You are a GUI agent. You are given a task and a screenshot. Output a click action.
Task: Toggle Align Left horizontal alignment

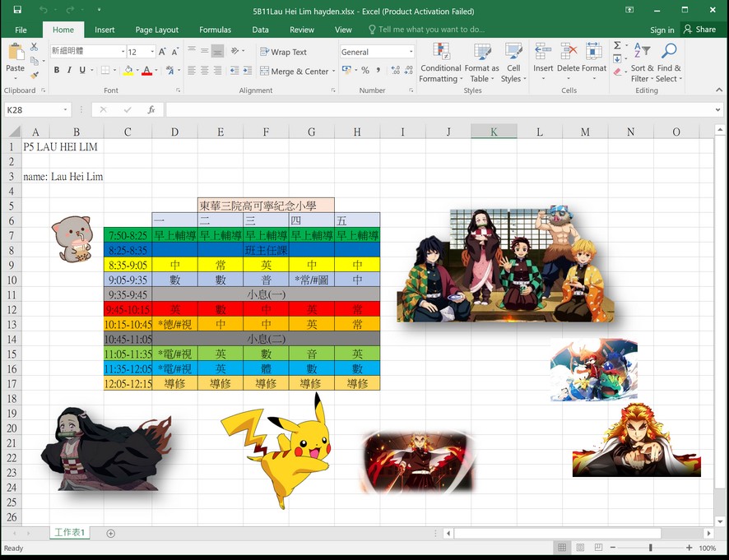tap(192, 70)
